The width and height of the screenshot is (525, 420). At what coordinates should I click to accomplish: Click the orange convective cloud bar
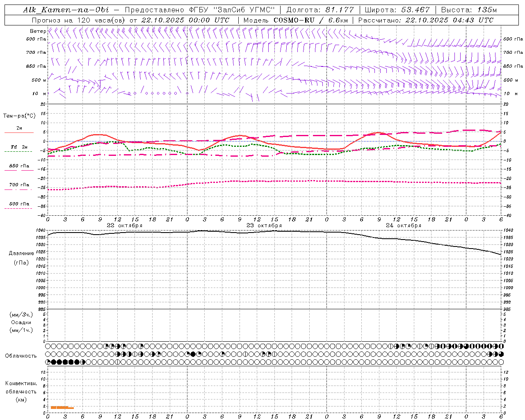click(62, 407)
